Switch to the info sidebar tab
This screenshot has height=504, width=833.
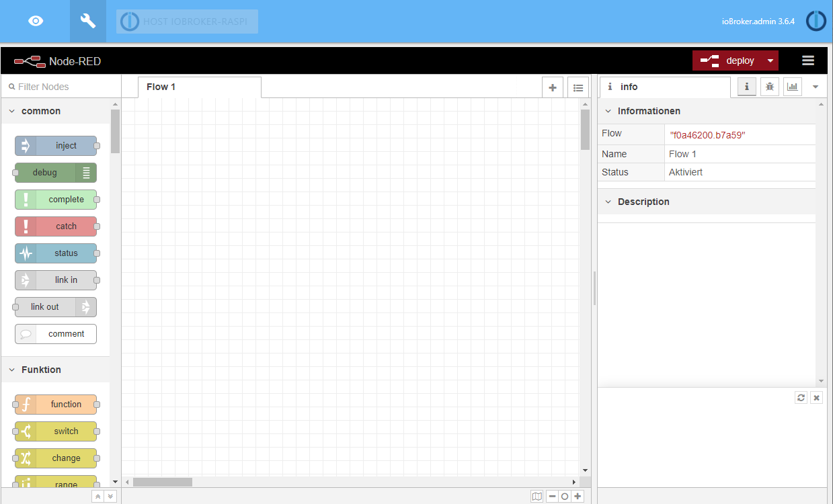click(746, 87)
